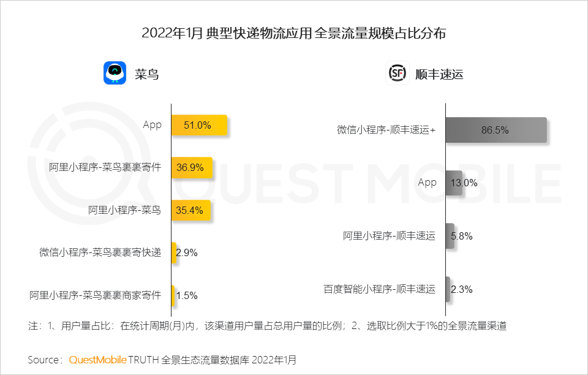The width and height of the screenshot is (588, 375).
Task: Click the gray 2.3% bar
Action: coord(448,289)
